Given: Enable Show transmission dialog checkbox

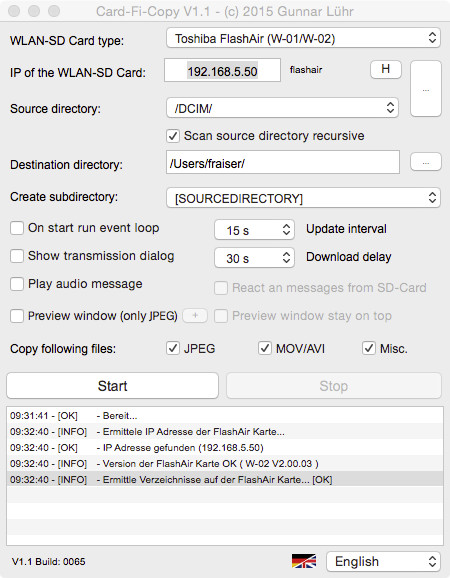Looking at the screenshot, I should tap(17, 256).
